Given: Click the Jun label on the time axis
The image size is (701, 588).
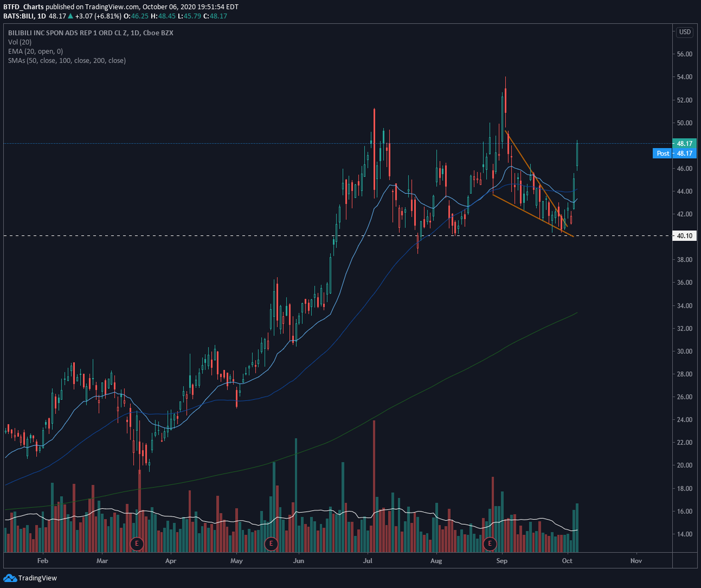Looking at the screenshot, I should pos(299,561).
